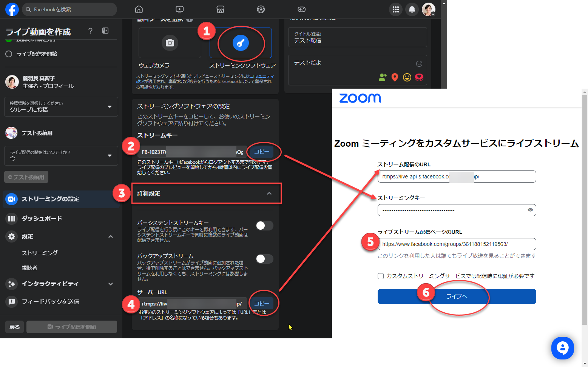Click the red fundraiser heart icon
Image resolution: width=588 pixels, height=367 pixels.
(x=419, y=77)
